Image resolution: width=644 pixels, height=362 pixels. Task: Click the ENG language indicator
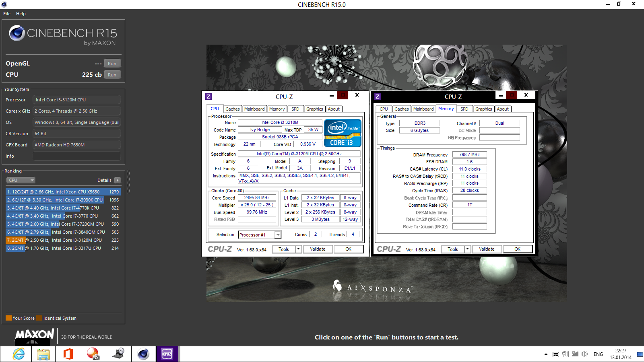(598, 354)
